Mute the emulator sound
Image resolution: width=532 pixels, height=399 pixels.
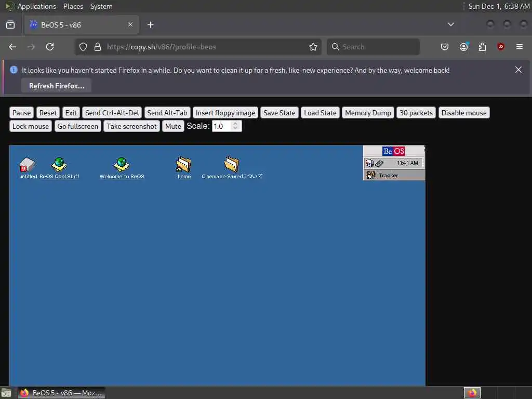click(x=173, y=126)
